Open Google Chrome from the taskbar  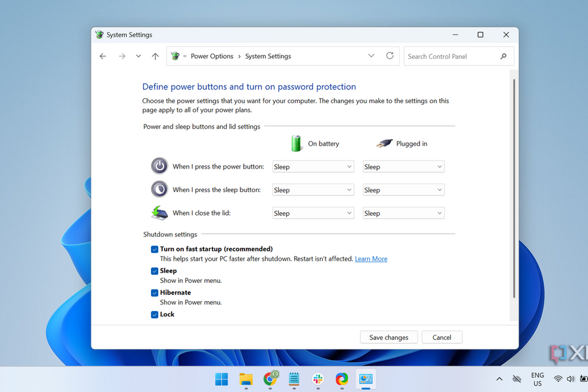tap(270, 379)
